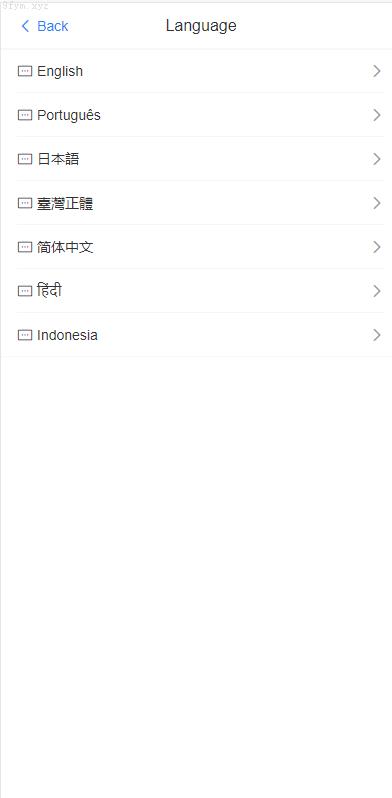Screen dimensions: 392x798
Task: Click the icon beside 日本語
Action: (x=25, y=159)
